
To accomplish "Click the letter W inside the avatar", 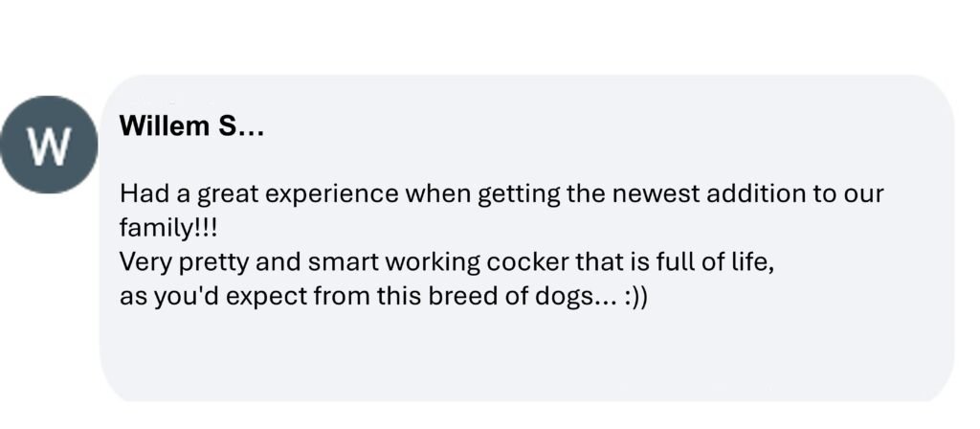I will (49, 147).
